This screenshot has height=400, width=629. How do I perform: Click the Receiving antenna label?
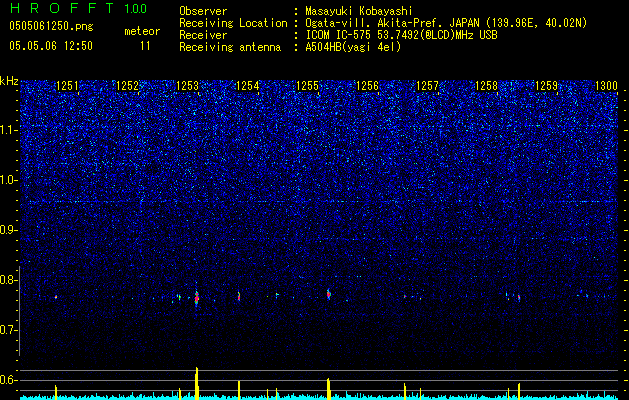230,47
